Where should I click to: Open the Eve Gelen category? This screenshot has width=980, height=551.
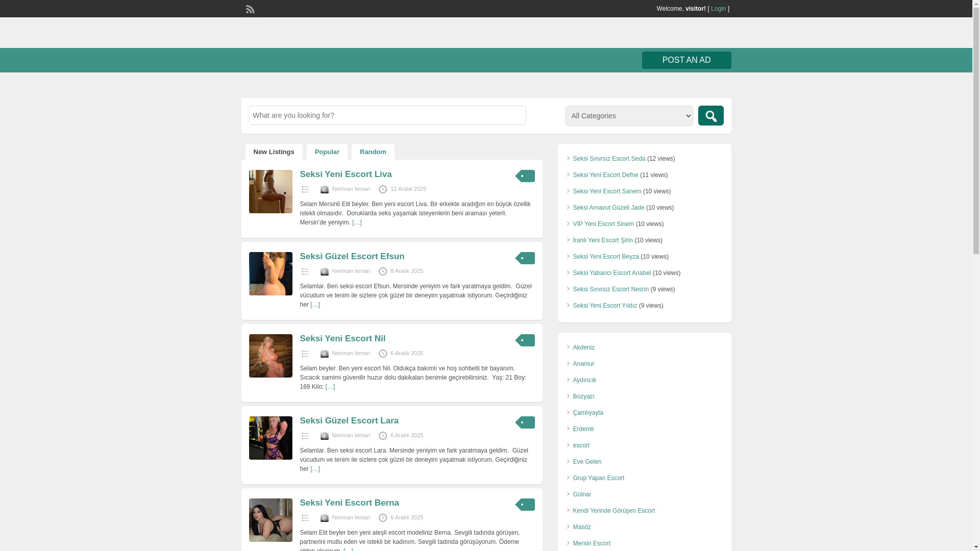pyautogui.click(x=587, y=462)
